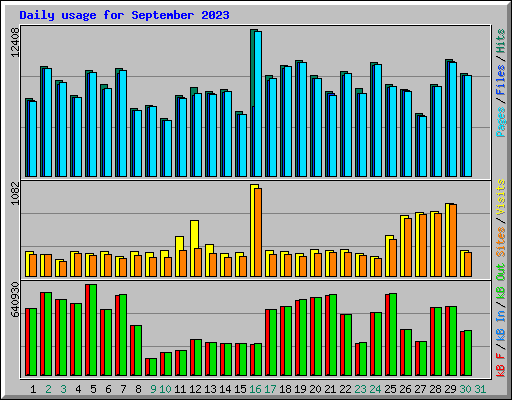Click day label "21" on the x-axis
This screenshot has height=400, width=512.
330,389
